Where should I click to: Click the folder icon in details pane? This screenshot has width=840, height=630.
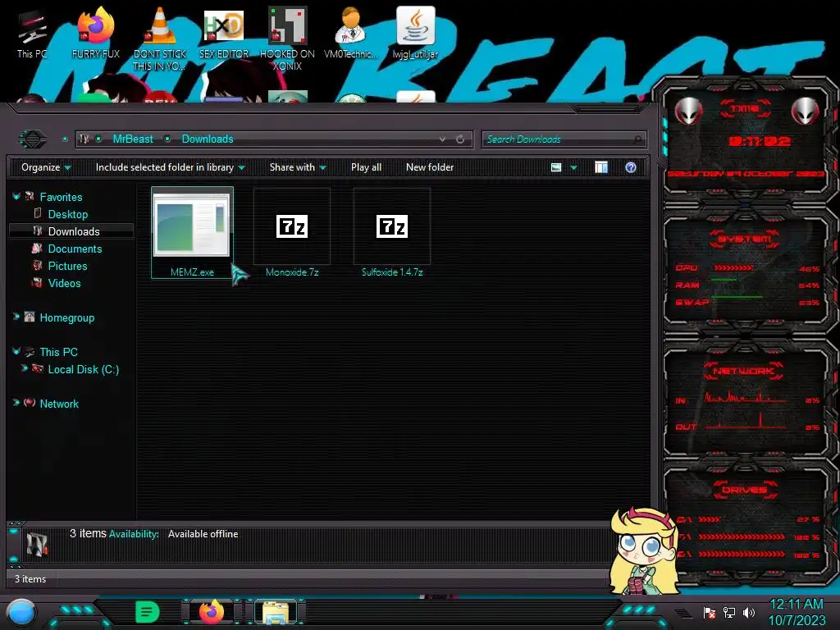coord(37,545)
